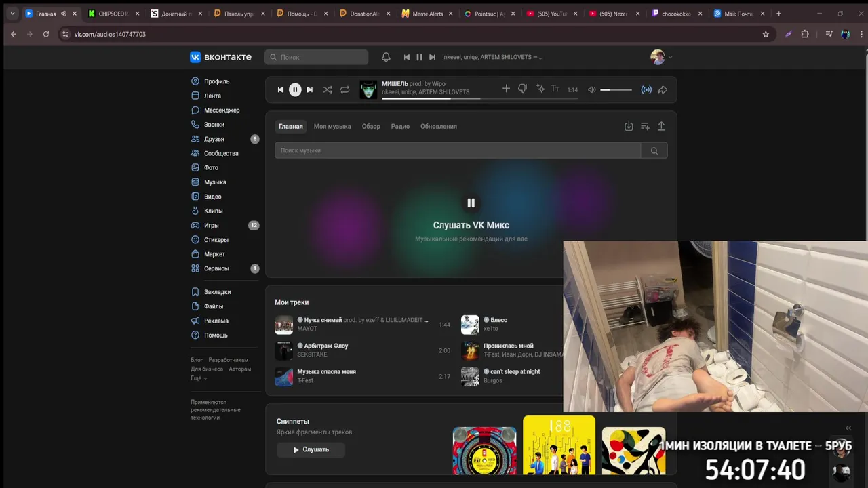The height and width of the screenshot is (488, 868).
Task: Adjust the player volume slider
Action: pyautogui.click(x=616, y=89)
